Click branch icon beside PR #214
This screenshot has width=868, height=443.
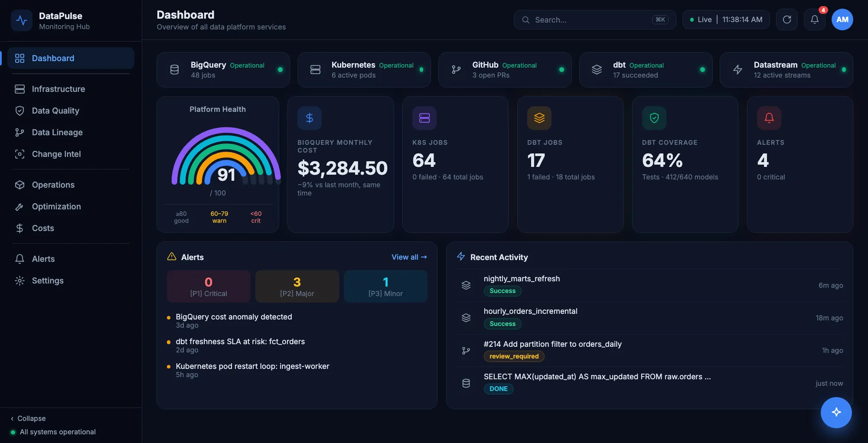(466, 350)
